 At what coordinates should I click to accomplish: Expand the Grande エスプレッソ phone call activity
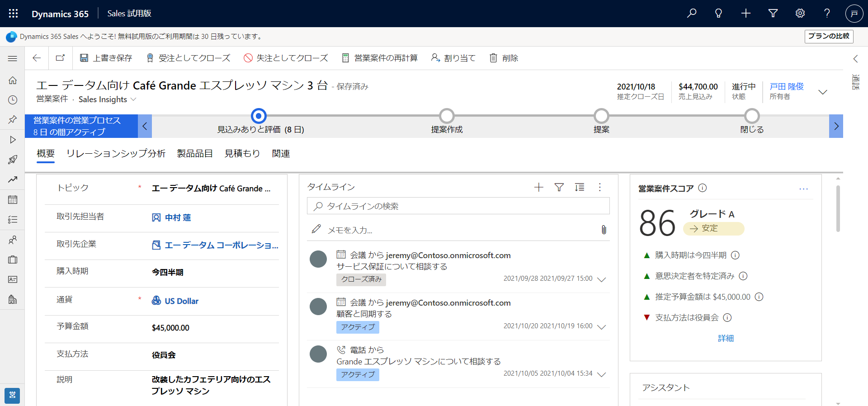click(x=601, y=374)
